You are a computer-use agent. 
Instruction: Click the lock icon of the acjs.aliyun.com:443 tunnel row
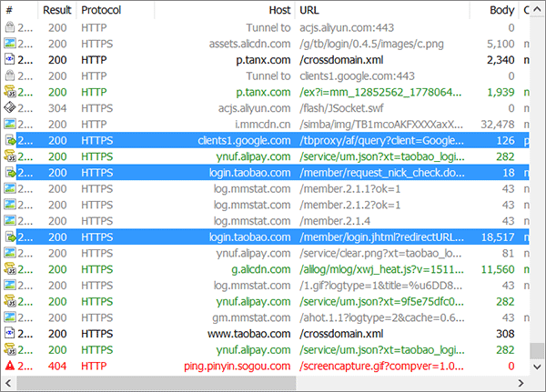pos(10,27)
